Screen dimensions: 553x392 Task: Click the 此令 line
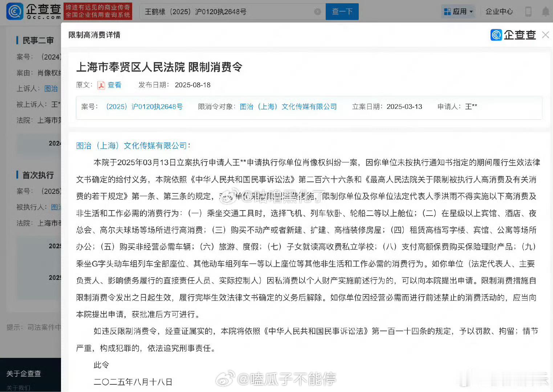[101, 365]
